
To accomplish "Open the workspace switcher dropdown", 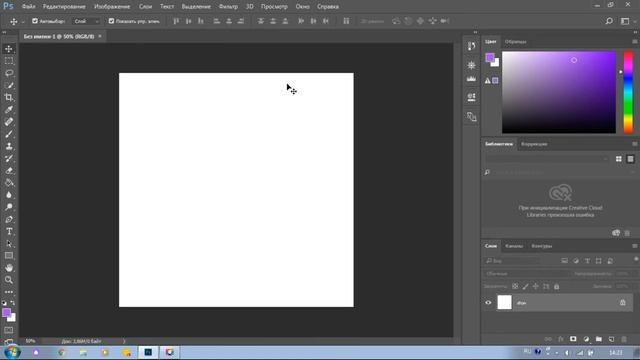I will coord(627,21).
